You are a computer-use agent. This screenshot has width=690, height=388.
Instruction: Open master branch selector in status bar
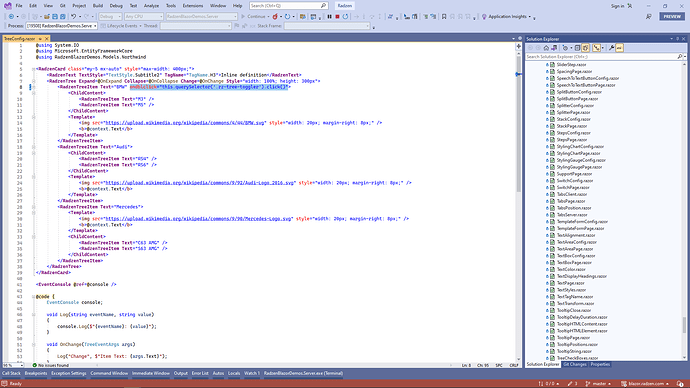tap(598, 384)
